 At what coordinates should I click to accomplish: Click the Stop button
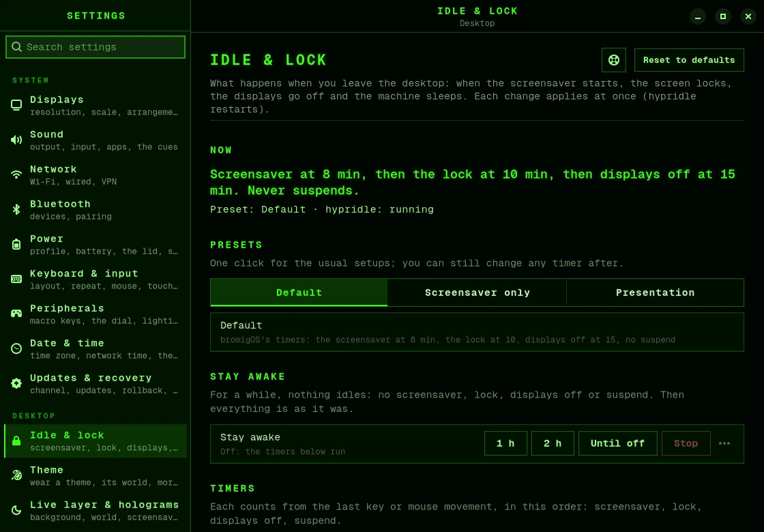tap(686, 443)
